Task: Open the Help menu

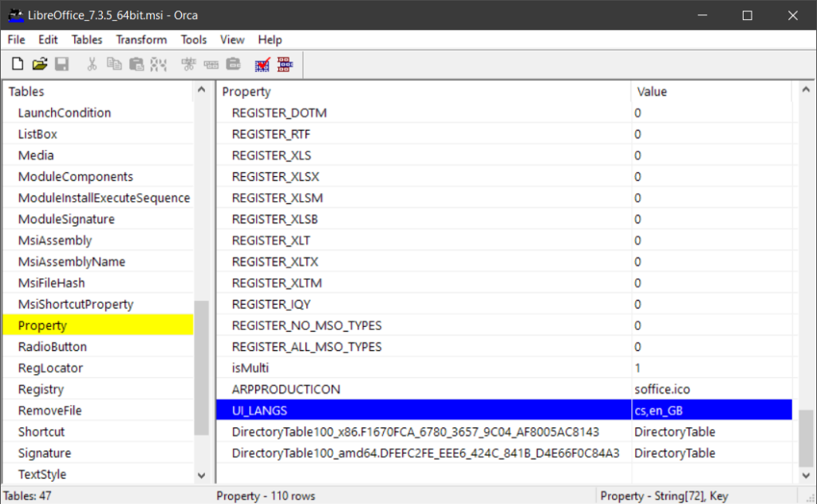Action: tap(270, 40)
